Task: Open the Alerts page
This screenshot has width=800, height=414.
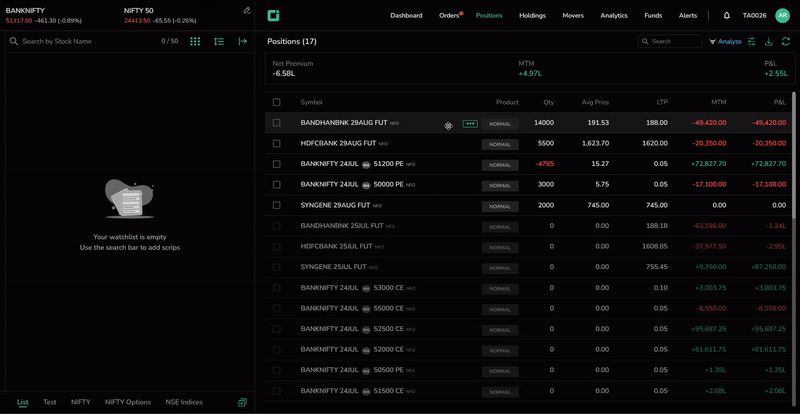Action: point(688,15)
